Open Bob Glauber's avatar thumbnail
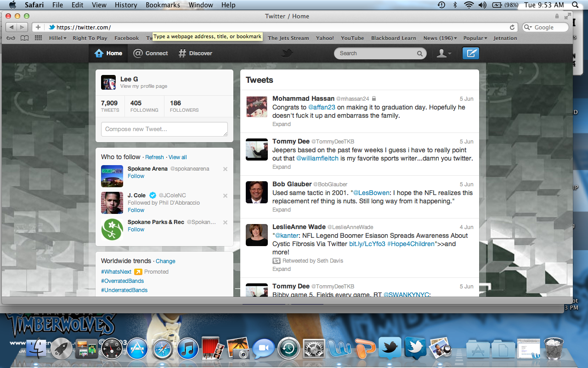 click(x=257, y=192)
